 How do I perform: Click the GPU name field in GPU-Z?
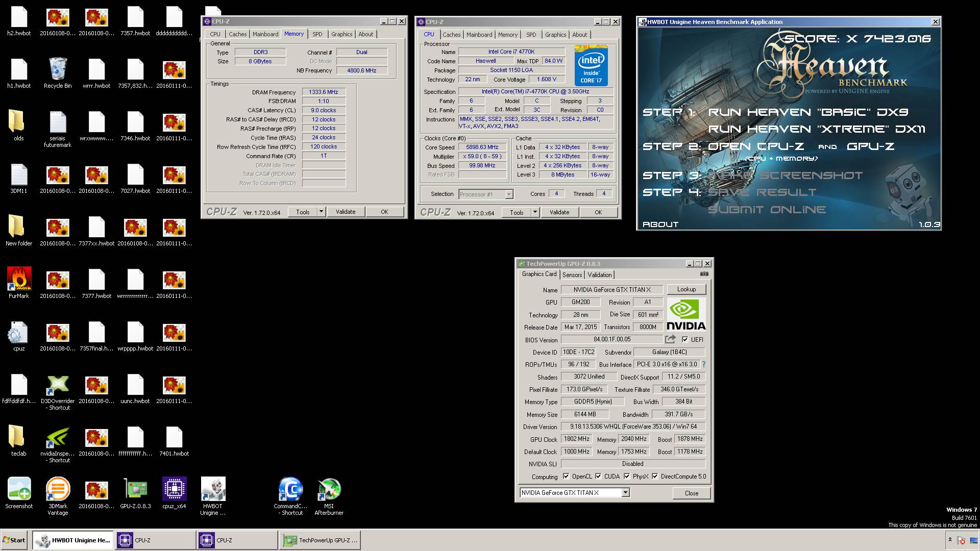(611, 290)
